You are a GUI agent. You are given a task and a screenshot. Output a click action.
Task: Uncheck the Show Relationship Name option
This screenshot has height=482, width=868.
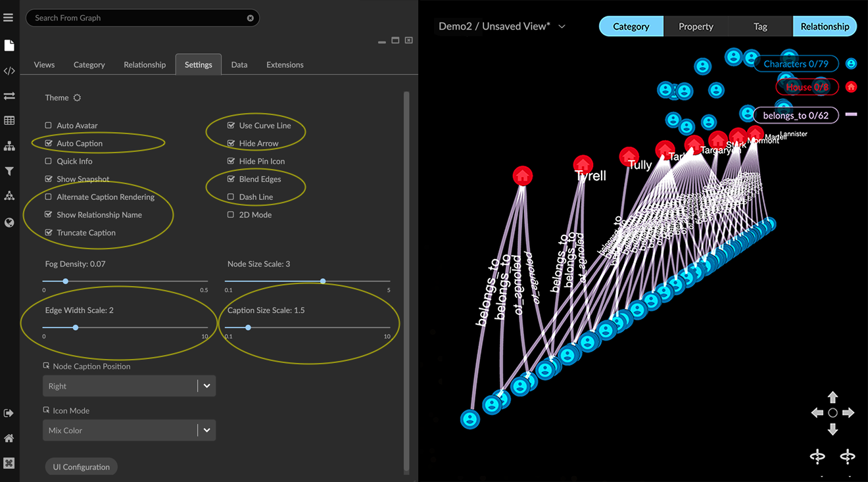click(x=48, y=215)
